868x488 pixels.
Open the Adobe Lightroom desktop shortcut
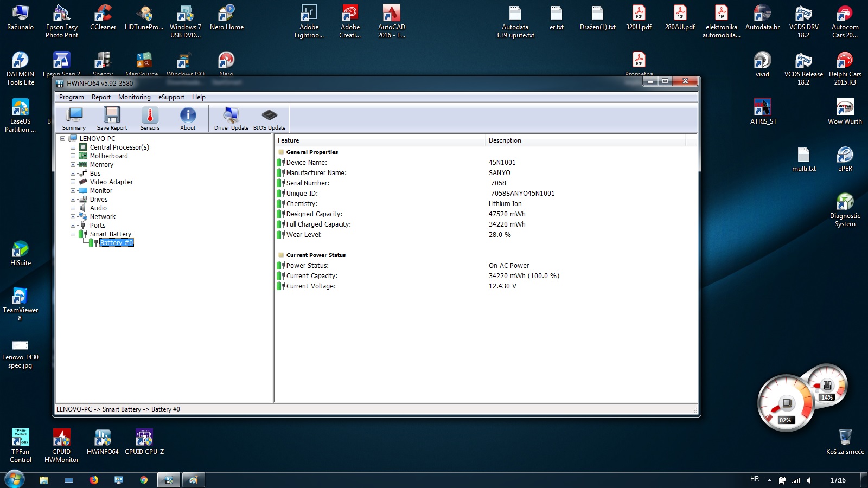point(309,21)
